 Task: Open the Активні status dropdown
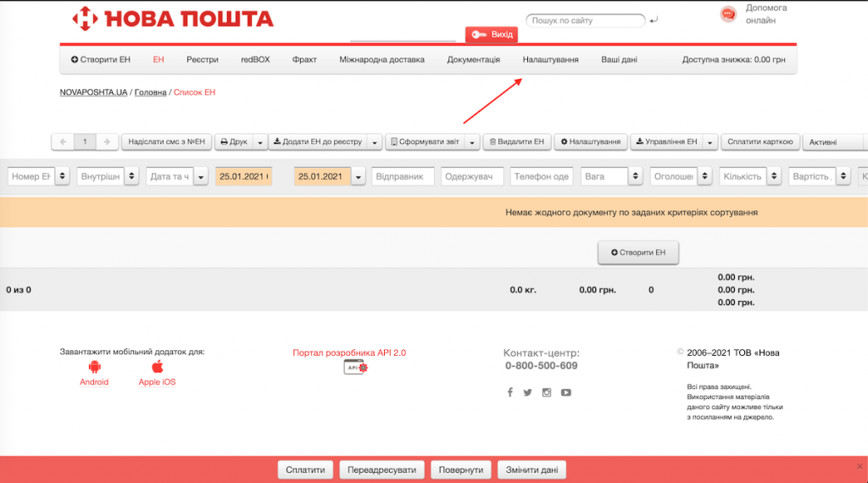point(834,142)
